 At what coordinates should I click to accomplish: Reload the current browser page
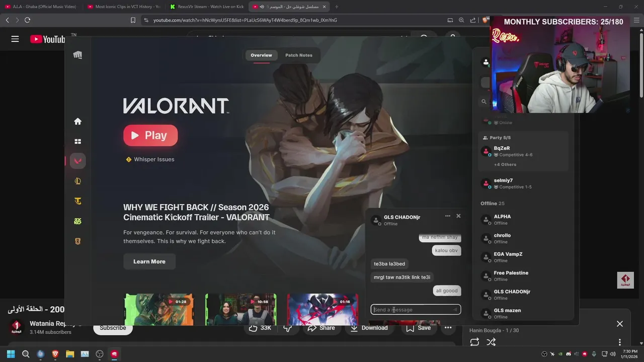27,20
